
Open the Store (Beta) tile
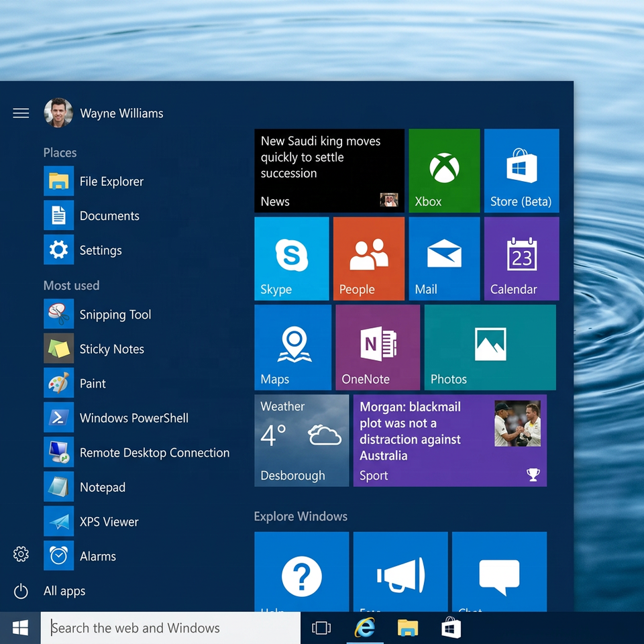pyautogui.click(x=521, y=170)
